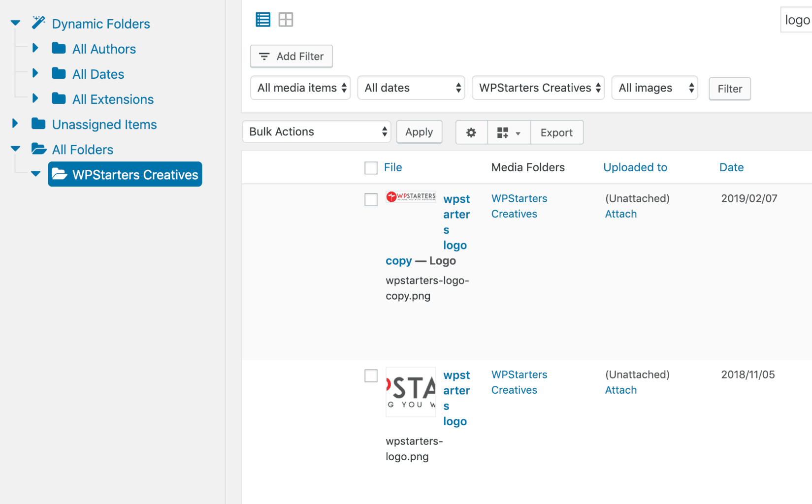Click the Export button

click(556, 132)
